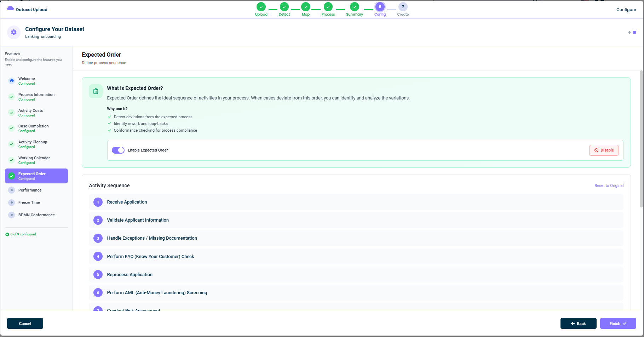This screenshot has width=644, height=337.
Task: Click the step 7 Create circle
Action: coord(403,7)
